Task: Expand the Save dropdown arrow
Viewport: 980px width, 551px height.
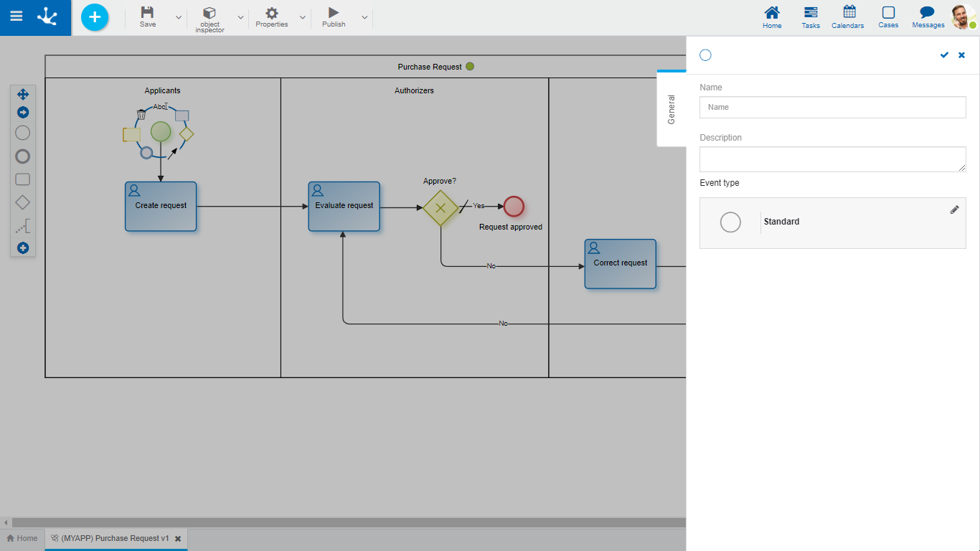Action: [179, 17]
